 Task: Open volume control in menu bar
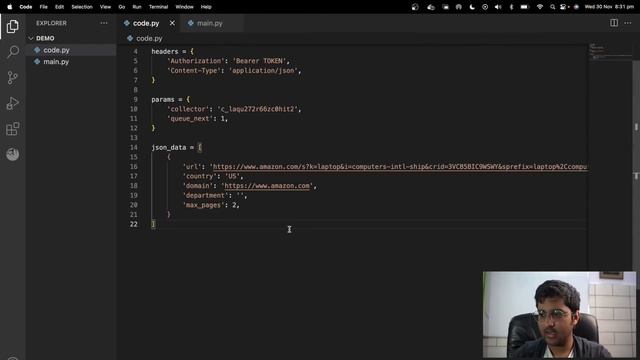pyautogui.click(x=498, y=7)
